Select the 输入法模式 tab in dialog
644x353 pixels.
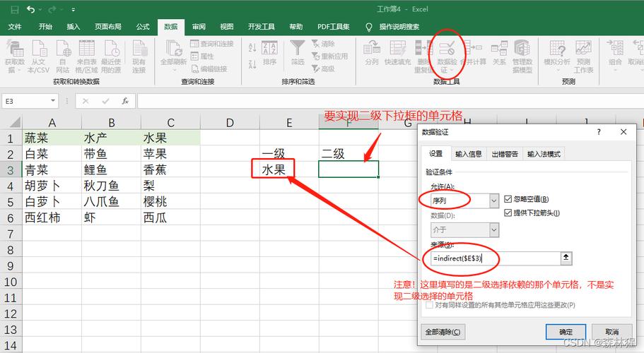pos(544,154)
